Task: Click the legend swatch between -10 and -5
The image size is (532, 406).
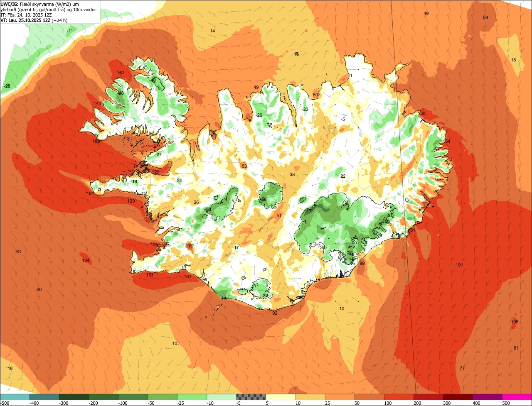Action: click(x=222, y=397)
